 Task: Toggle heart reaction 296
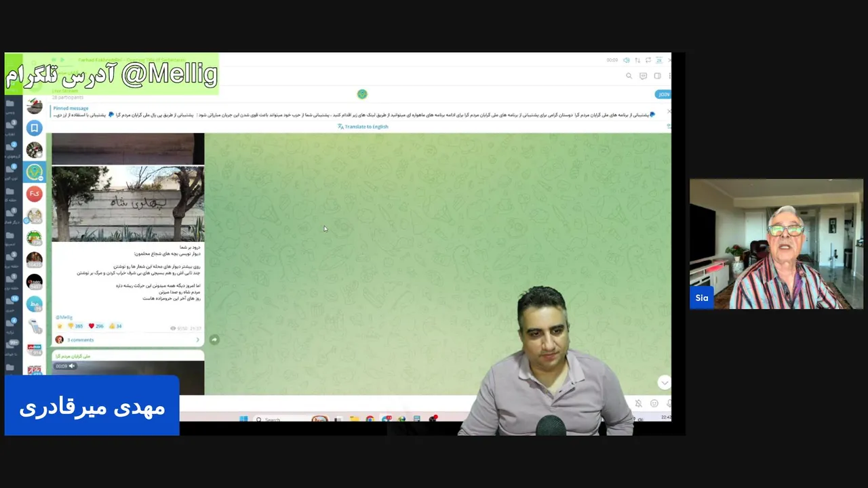point(96,326)
